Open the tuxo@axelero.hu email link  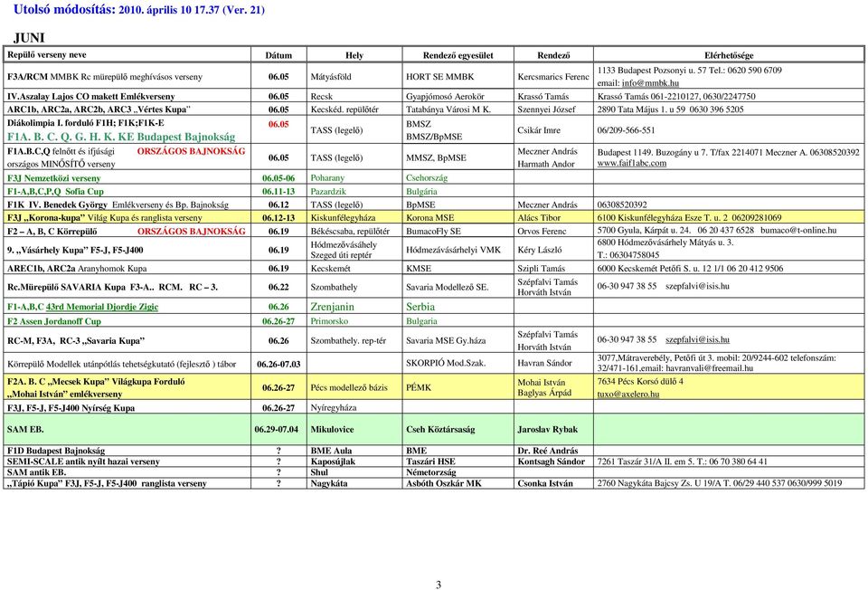627,394
